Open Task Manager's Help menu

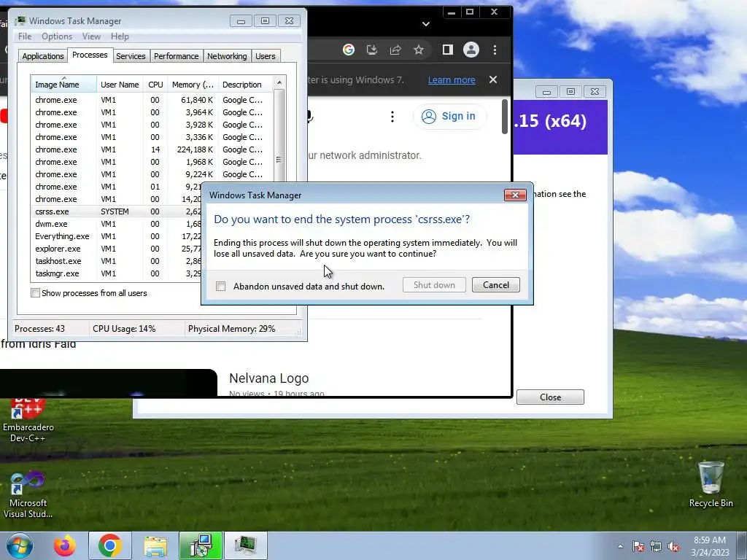120,36
